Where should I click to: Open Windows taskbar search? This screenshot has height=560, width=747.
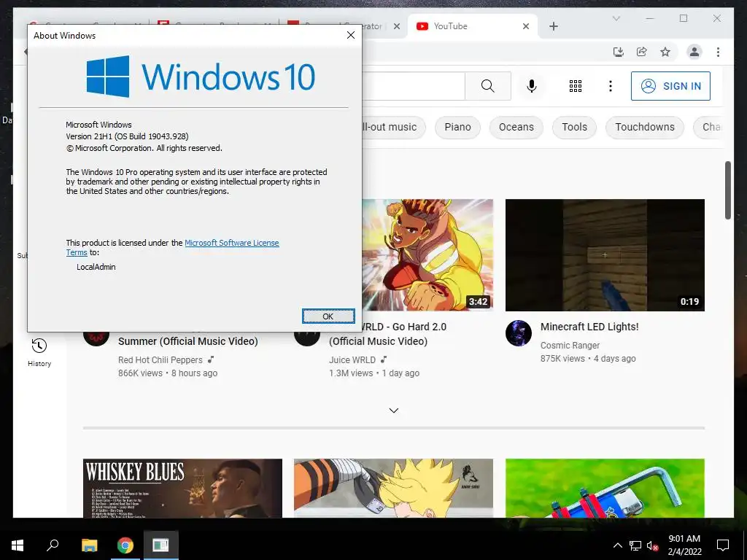pos(53,545)
